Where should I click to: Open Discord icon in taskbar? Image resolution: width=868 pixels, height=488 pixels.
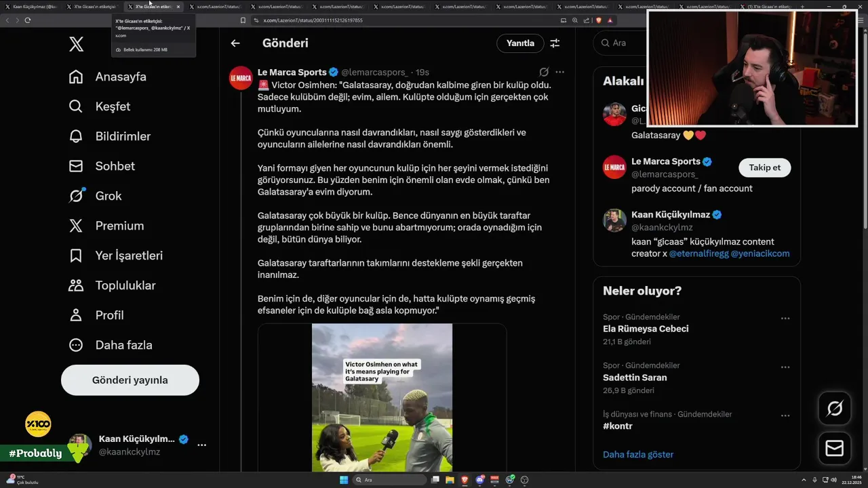click(480, 480)
